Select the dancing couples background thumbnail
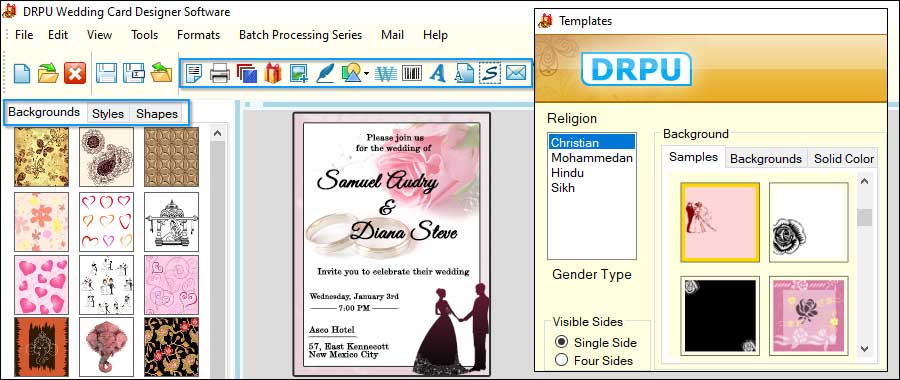The width and height of the screenshot is (900, 380). 106,285
